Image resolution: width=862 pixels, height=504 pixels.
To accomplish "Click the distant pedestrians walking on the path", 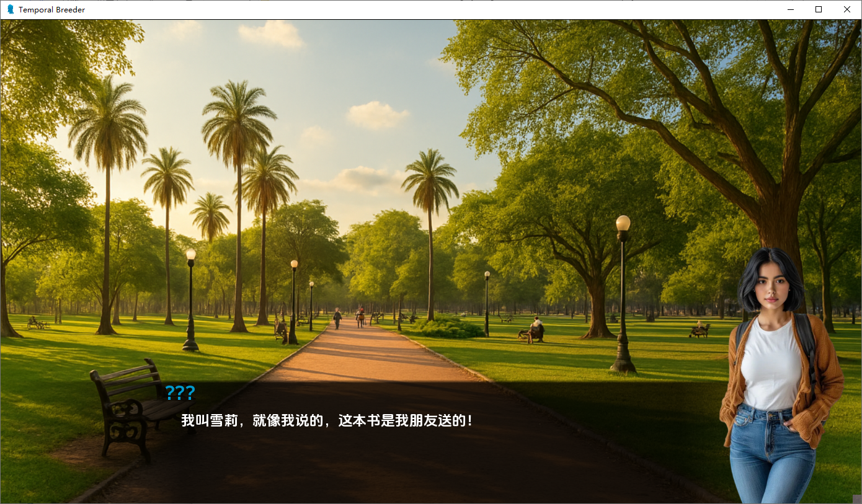I will 349,317.
